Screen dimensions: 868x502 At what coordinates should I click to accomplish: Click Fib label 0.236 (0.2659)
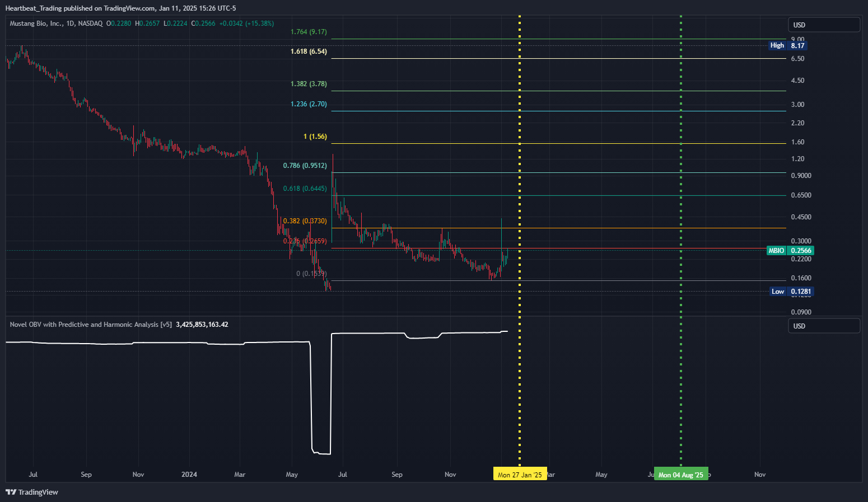pos(305,241)
